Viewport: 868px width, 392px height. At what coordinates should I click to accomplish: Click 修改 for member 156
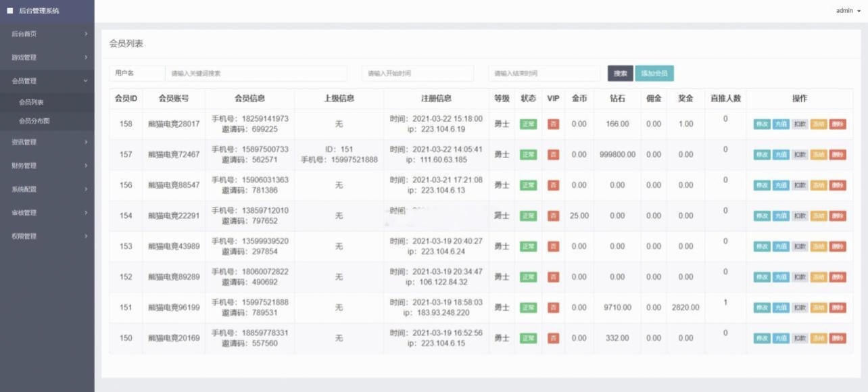(x=762, y=185)
